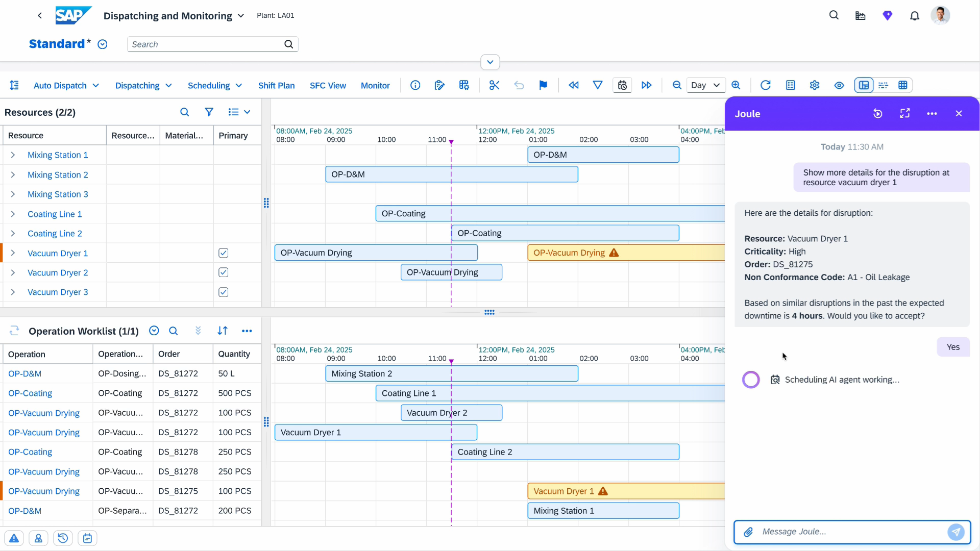
Task: Open the information icon in toolbar
Action: pyautogui.click(x=415, y=85)
